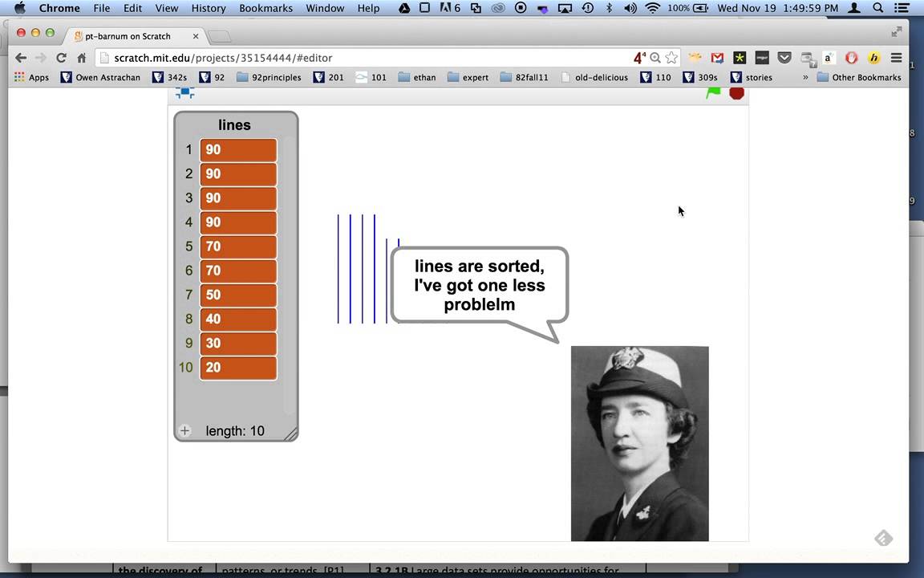Grab the lines list resize handle

[x=290, y=434]
